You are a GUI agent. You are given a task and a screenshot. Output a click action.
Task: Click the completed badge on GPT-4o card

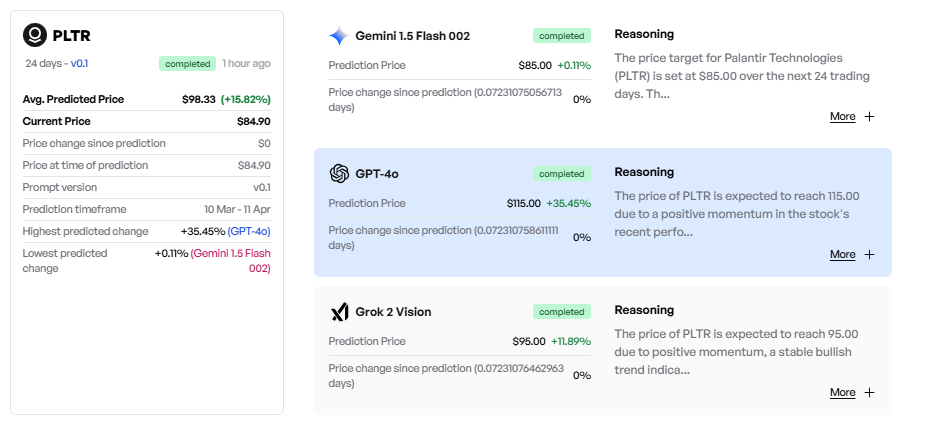click(x=561, y=174)
